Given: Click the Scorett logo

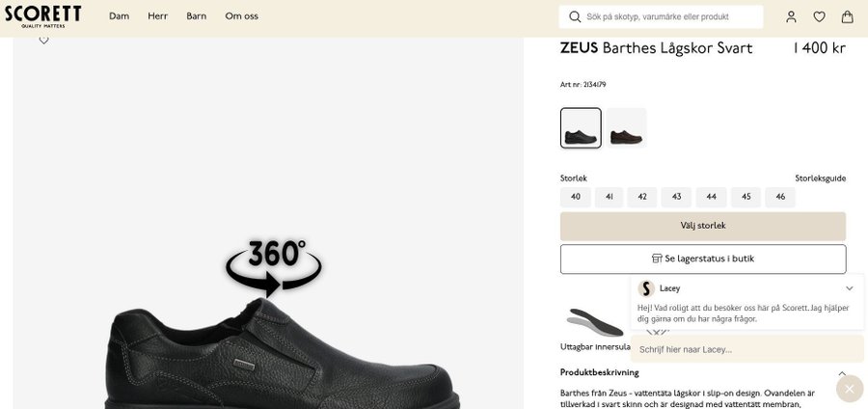Looking at the screenshot, I should tap(42, 15).
